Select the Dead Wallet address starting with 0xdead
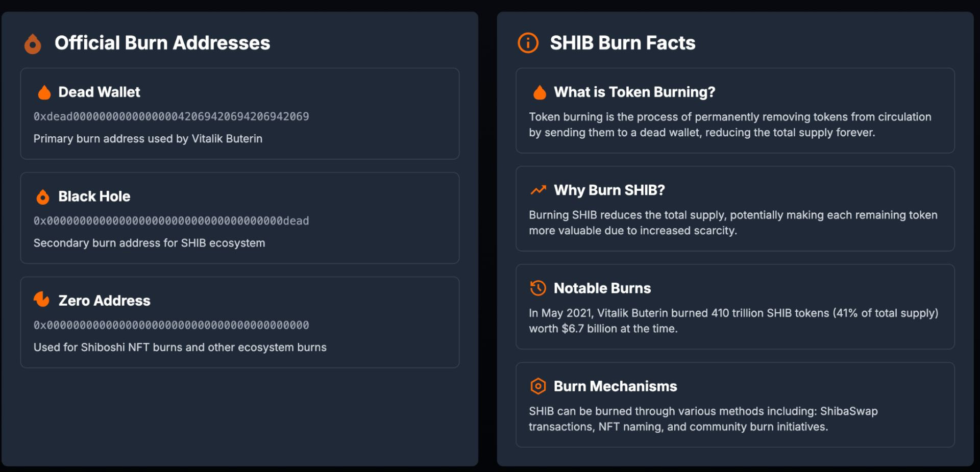Viewport: 980px width, 472px height. pyautogui.click(x=171, y=117)
